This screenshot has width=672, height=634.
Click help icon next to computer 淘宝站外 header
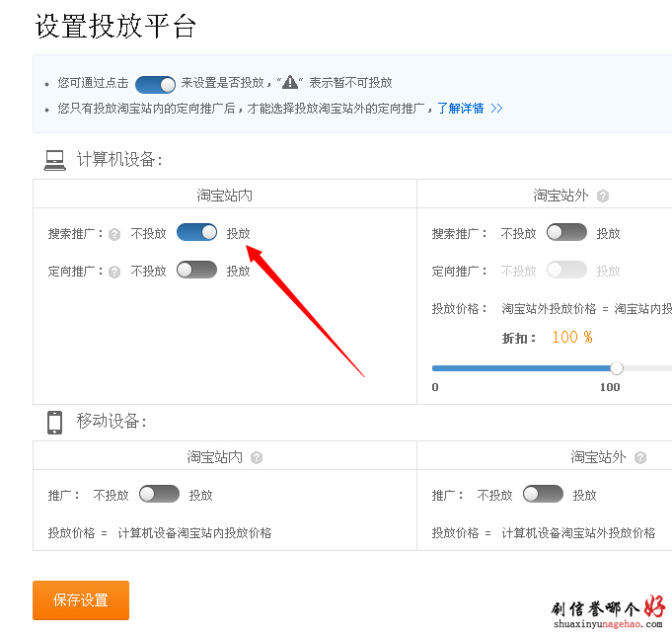(x=603, y=196)
